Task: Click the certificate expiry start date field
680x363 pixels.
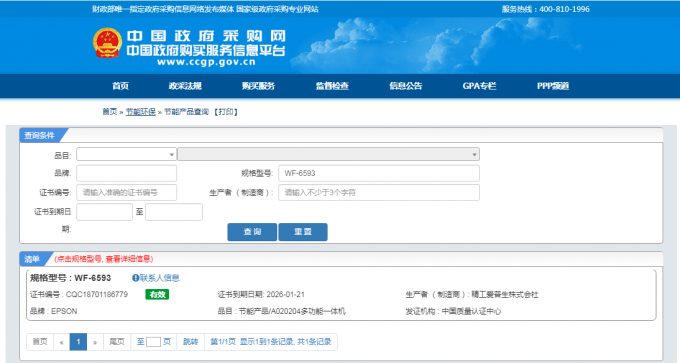Action: coord(104,212)
